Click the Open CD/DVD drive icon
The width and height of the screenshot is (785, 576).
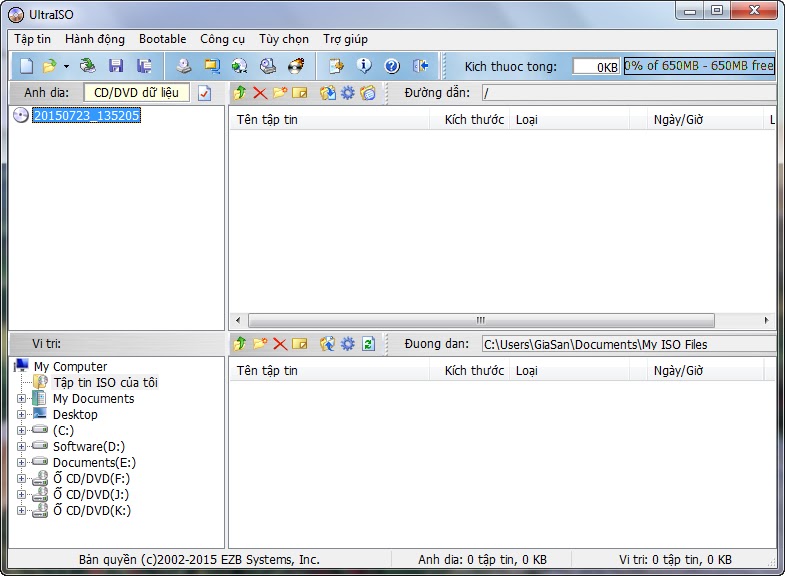click(x=88, y=66)
